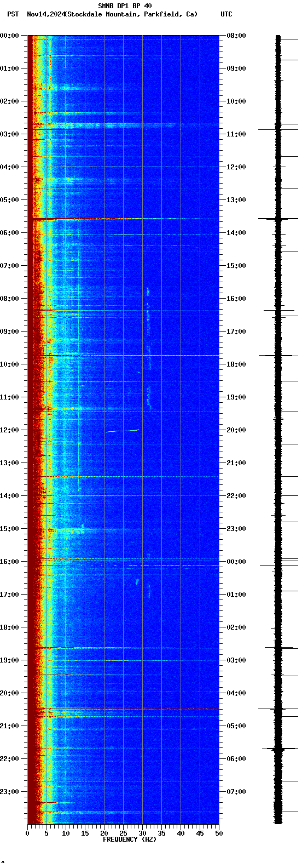Viewport: 302px width, 868px height.
Task: Click the '21:00' PST time label
Action: tap(9, 726)
